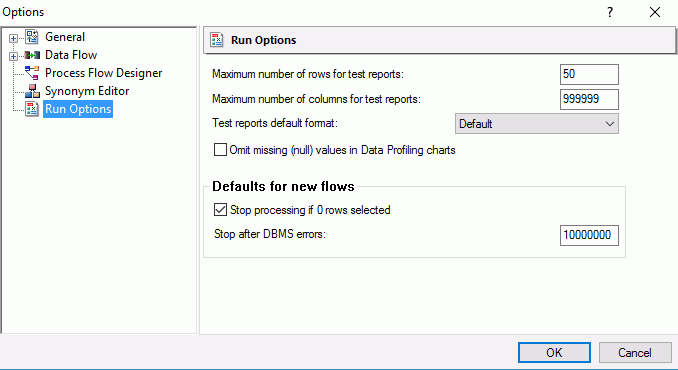Select General in the options tree

(65, 37)
